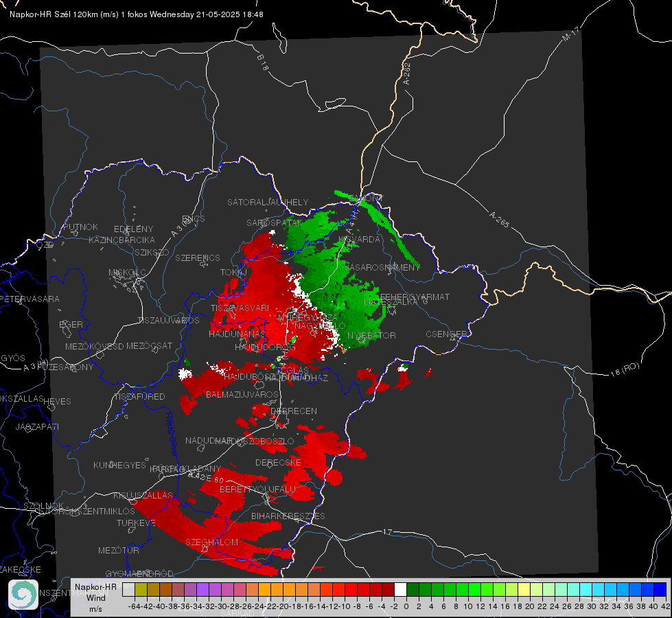Click the EGER city label
Viewport: 672px width, 618px height.
[x=71, y=324]
